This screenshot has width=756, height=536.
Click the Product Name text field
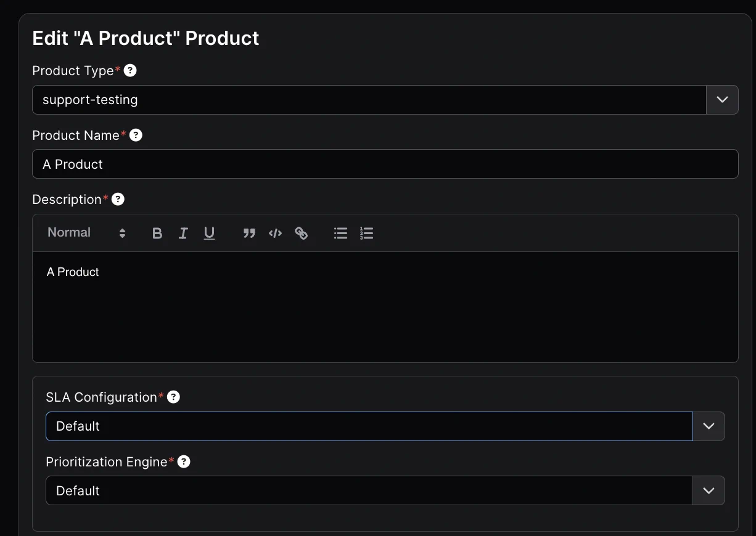tap(385, 164)
